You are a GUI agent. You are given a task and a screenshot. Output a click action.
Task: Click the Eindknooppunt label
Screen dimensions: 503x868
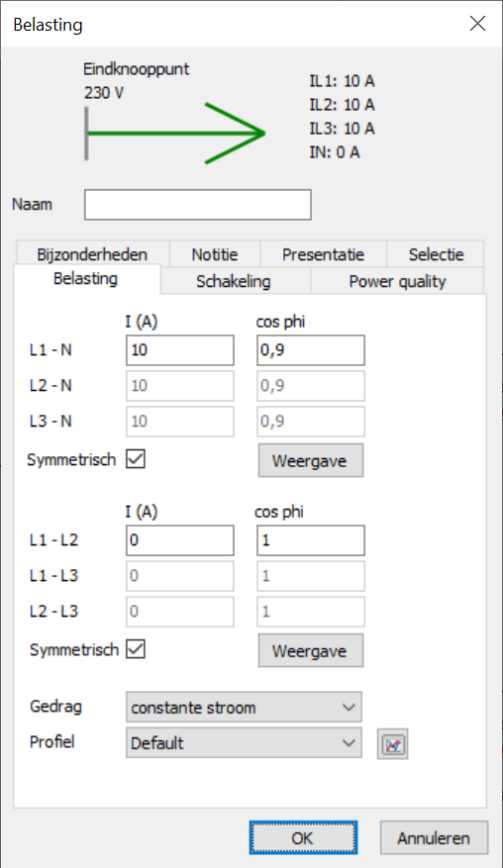tap(137, 69)
